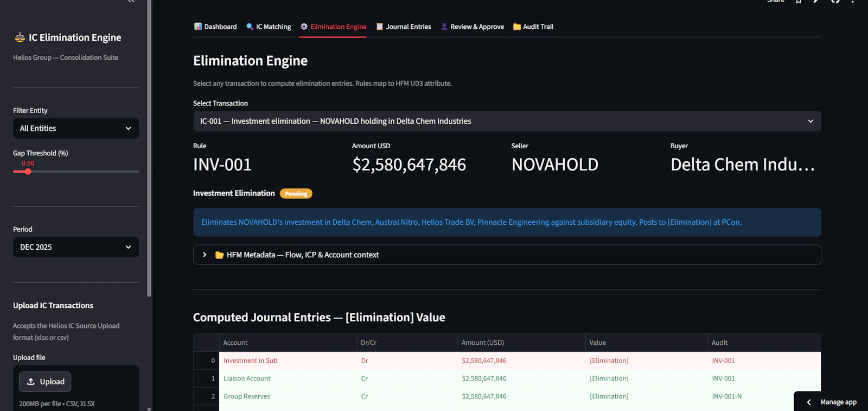Click the IC Matching magnifier icon
868x411 pixels.
250,27
